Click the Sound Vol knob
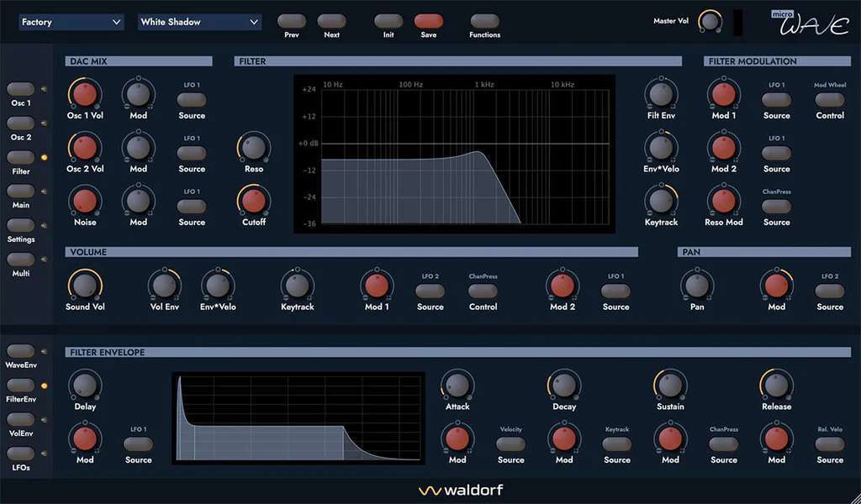861x504 pixels. 84,286
